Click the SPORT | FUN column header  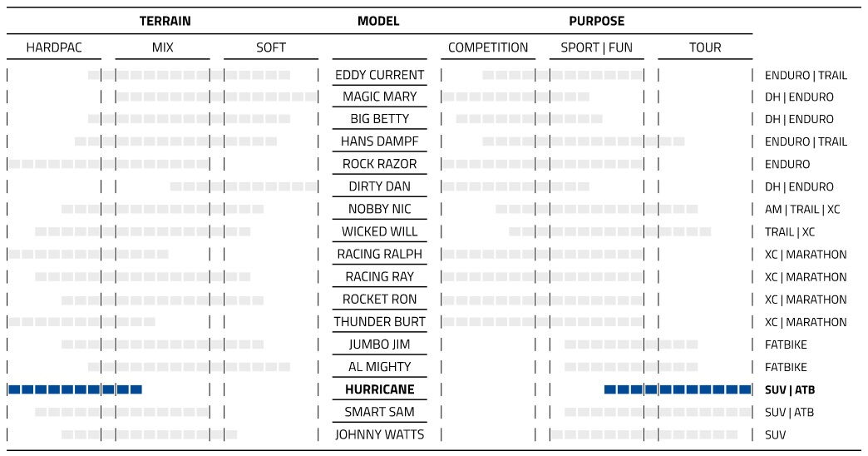(596, 47)
